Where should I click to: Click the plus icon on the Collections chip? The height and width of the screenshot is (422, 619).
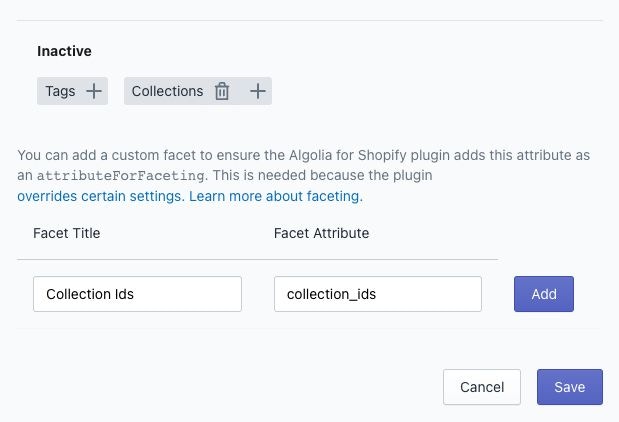[x=257, y=91]
